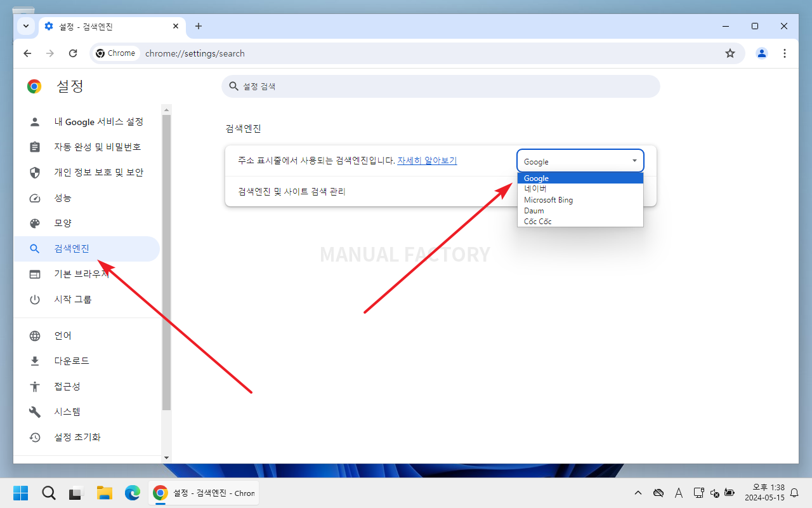Image resolution: width=812 pixels, height=508 pixels.
Task: Click the Chrome 설정 taskbar button
Action: pos(204,493)
